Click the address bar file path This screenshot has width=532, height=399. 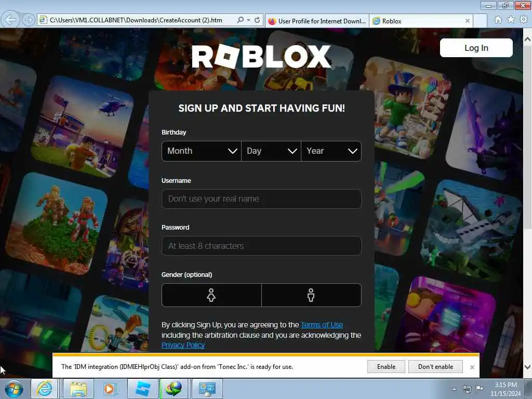coord(136,20)
